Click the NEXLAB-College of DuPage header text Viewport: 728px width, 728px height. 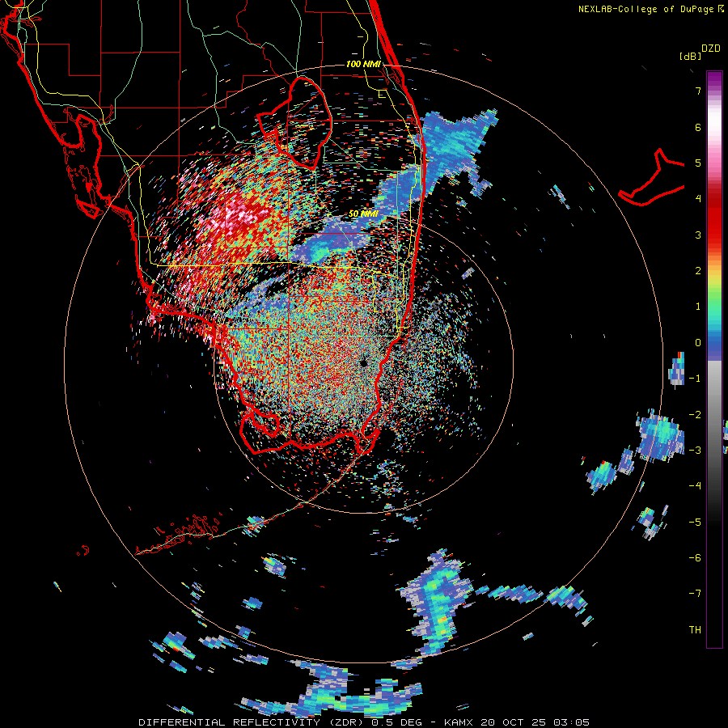[645, 9]
